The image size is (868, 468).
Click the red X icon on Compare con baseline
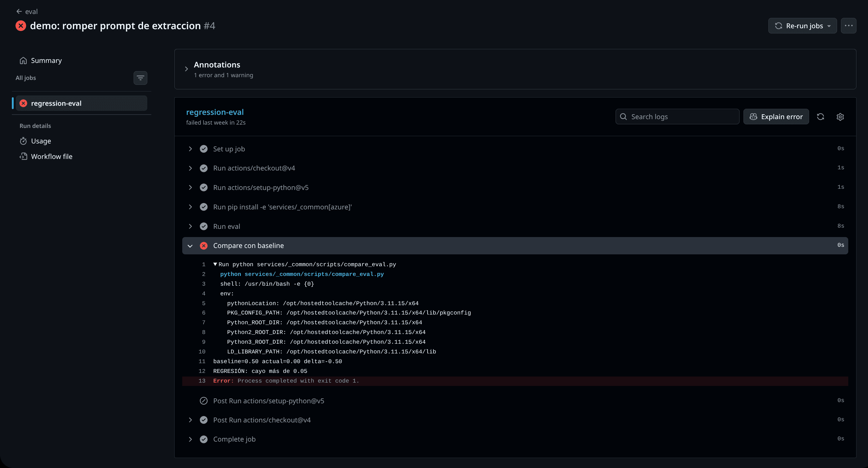203,246
